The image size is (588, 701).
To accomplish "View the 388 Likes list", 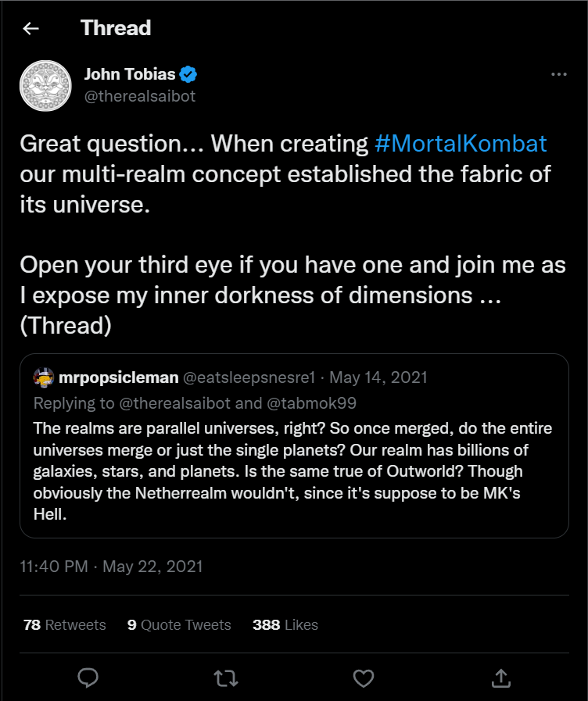I will [285, 624].
